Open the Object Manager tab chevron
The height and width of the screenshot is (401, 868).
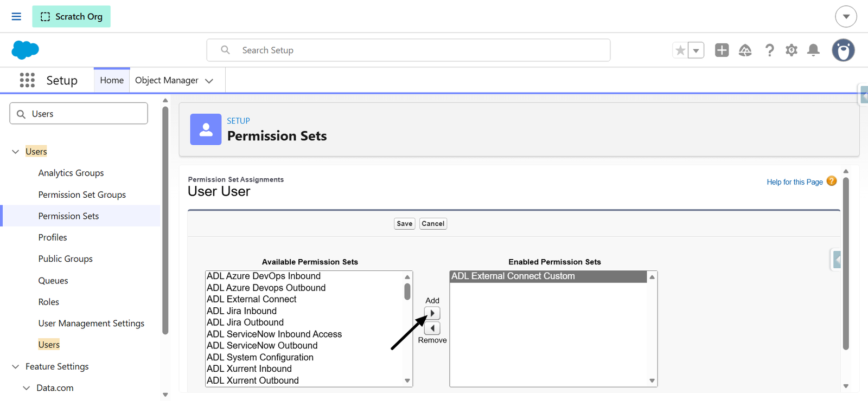pos(209,81)
